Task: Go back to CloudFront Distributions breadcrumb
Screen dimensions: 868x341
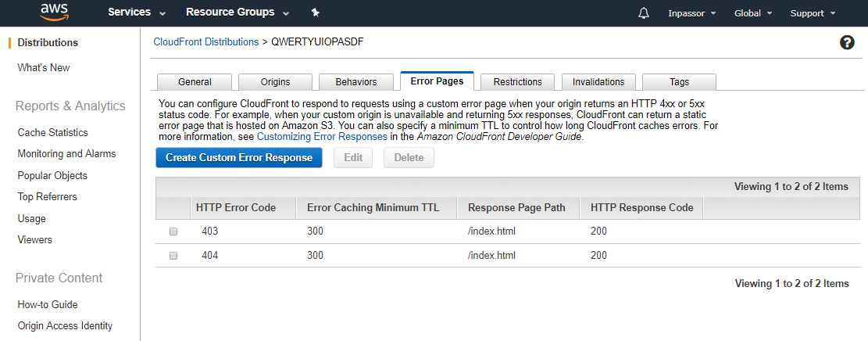Action: 205,41
